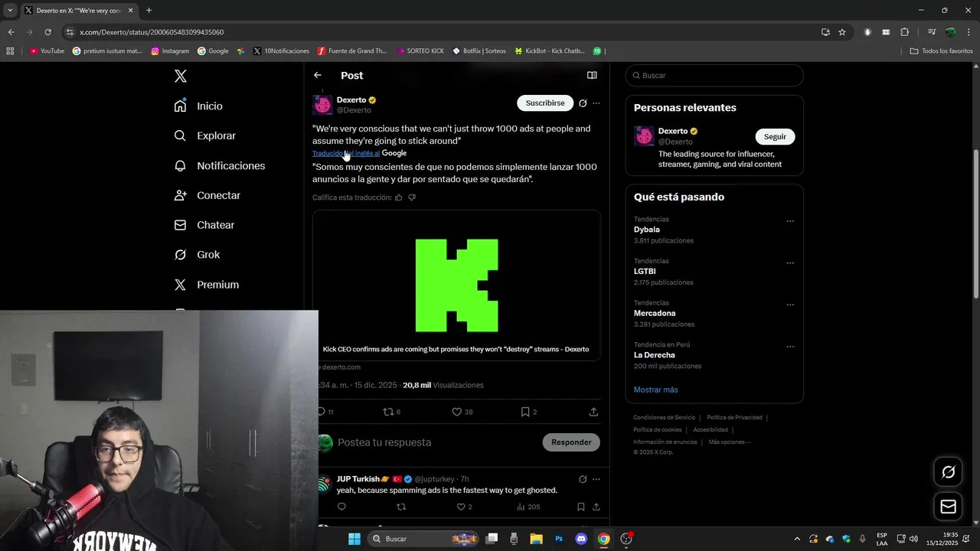Reply to JUP Turkish comment
Screen dimensions: 980x551
341,507
